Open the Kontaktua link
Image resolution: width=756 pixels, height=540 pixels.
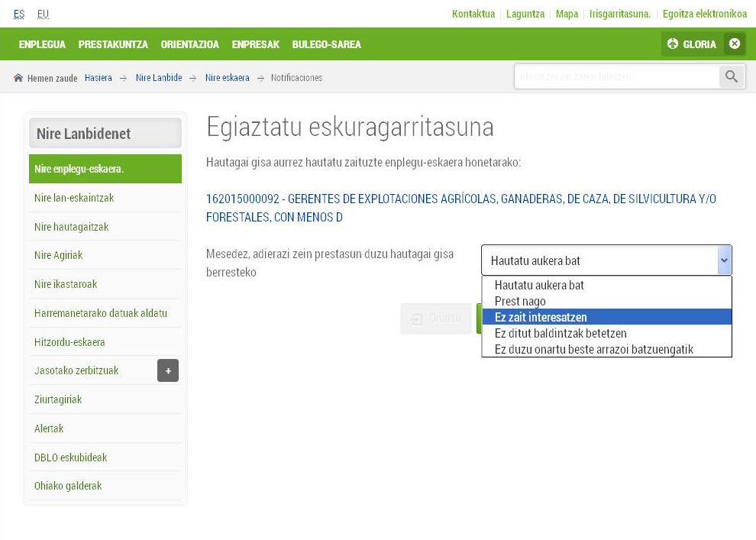tap(473, 14)
